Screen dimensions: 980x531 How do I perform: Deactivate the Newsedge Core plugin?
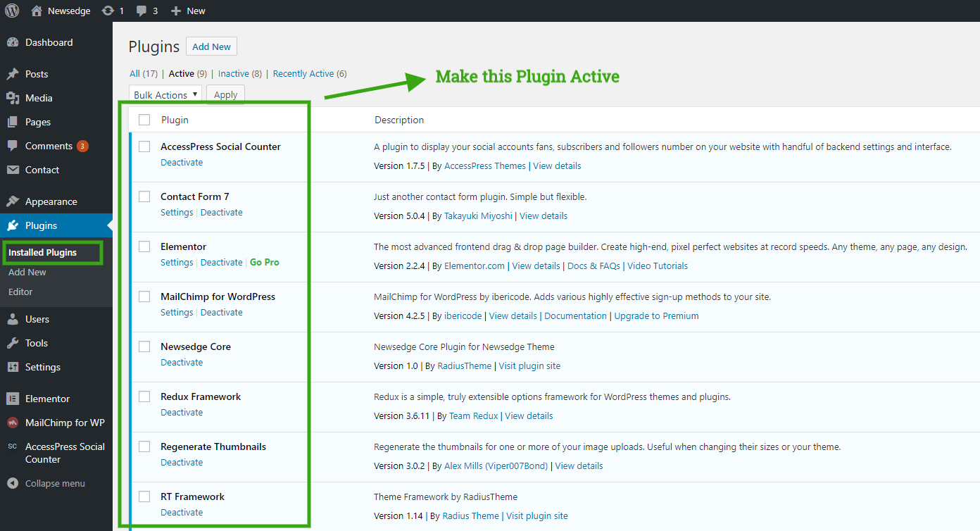pos(182,362)
